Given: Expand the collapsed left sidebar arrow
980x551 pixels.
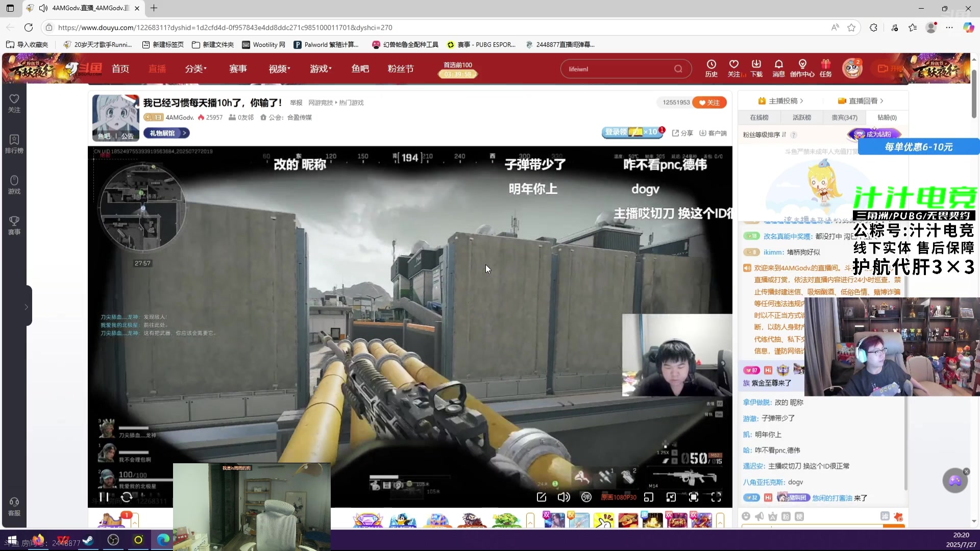Looking at the screenshot, I should pos(26,307).
